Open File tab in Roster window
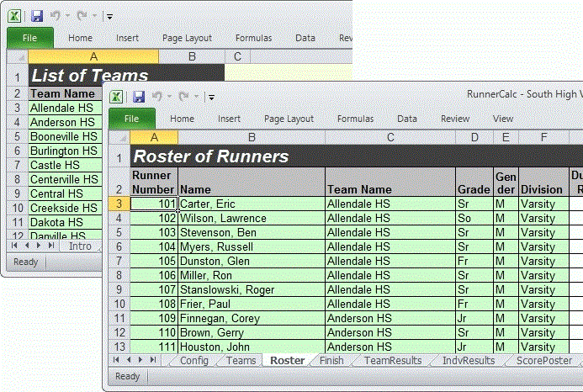Image resolution: width=583 pixels, height=392 pixels. (x=131, y=119)
